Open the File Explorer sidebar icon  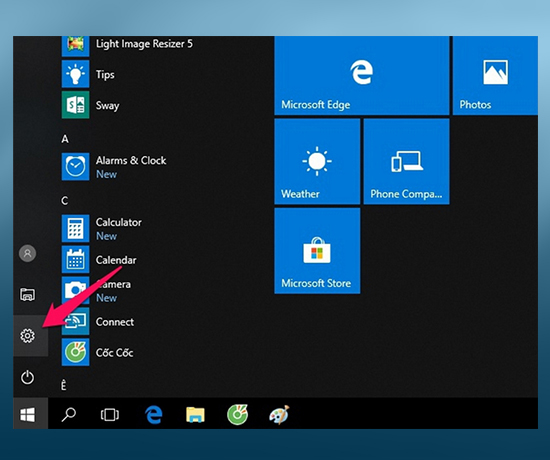[27, 294]
